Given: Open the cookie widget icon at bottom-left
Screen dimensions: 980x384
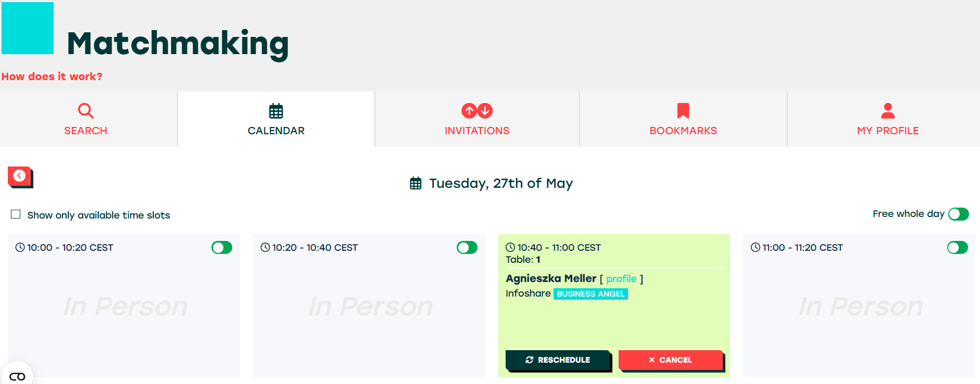Looking at the screenshot, I should [x=17, y=376].
